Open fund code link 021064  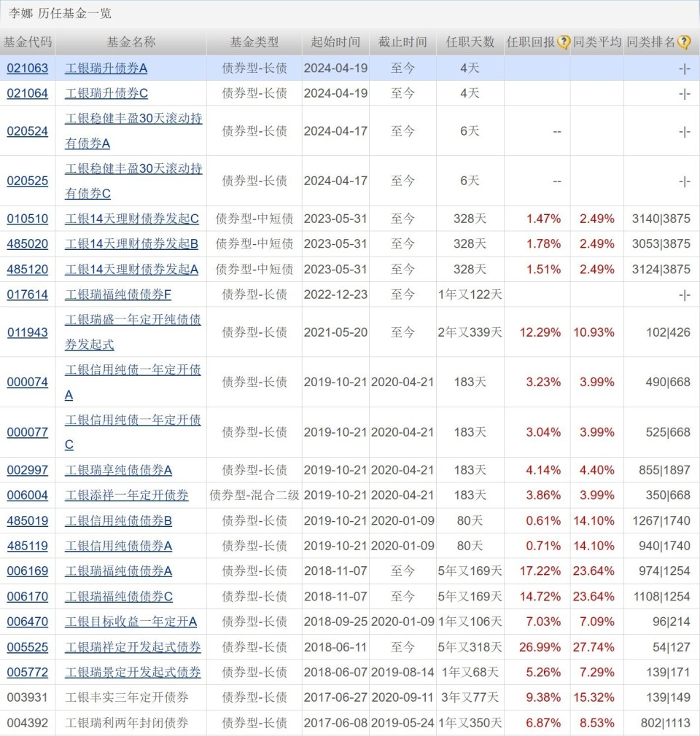27,93
